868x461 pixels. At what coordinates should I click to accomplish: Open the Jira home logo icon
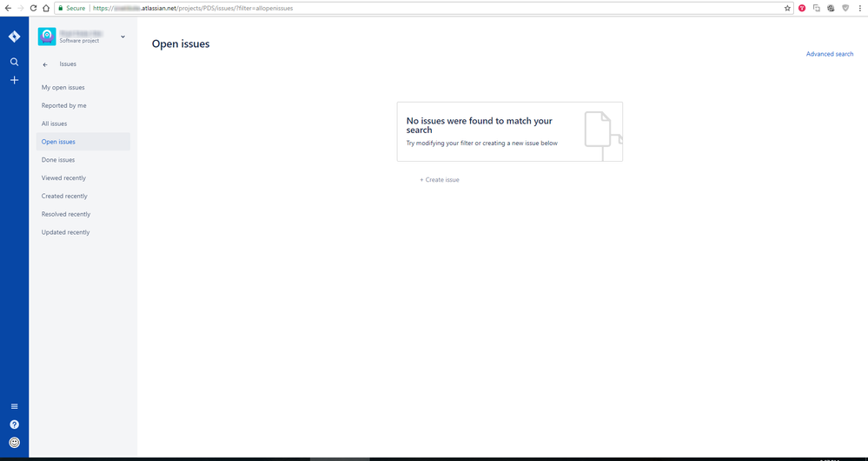(15, 37)
